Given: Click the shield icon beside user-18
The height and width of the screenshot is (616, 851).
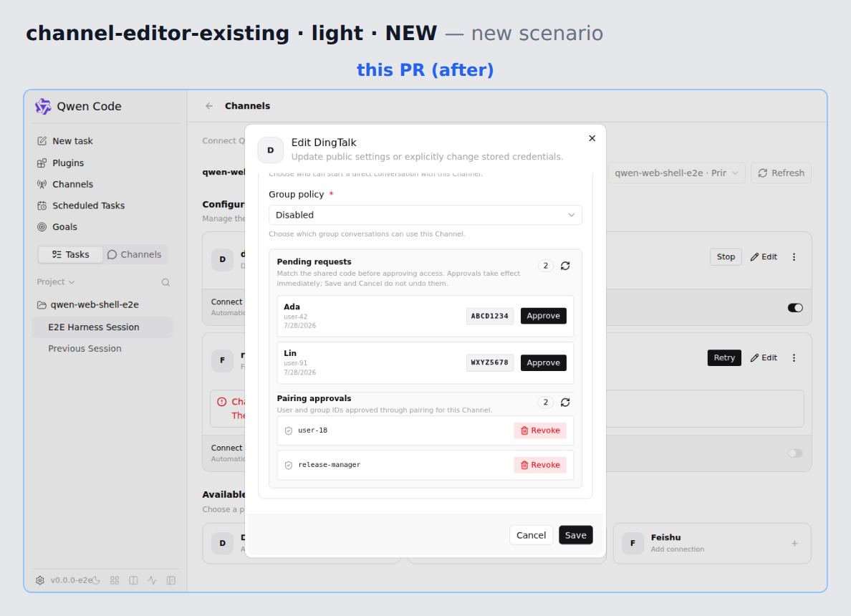Looking at the screenshot, I should click(x=289, y=431).
